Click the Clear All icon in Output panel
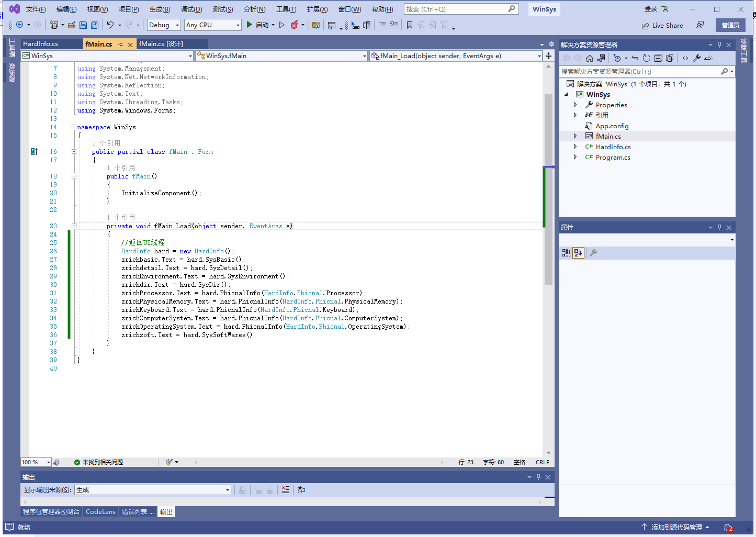This screenshot has height=537, width=756. (285, 490)
